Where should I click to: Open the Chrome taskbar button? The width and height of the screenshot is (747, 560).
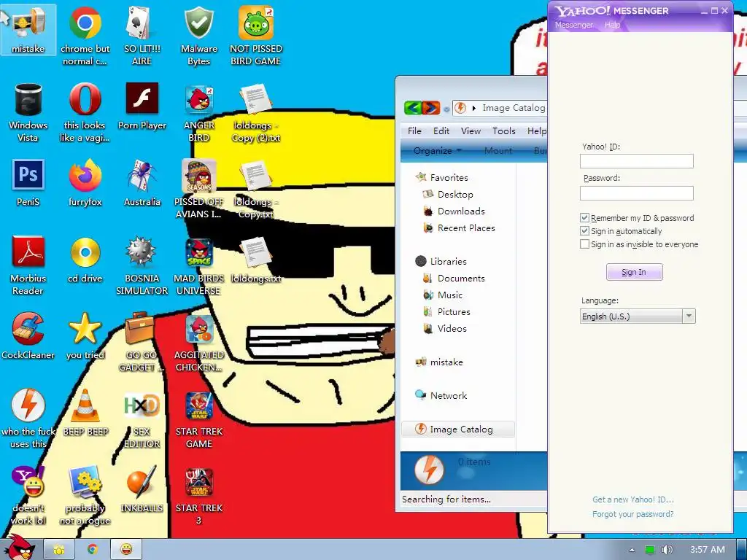click(x=93, y=550)
